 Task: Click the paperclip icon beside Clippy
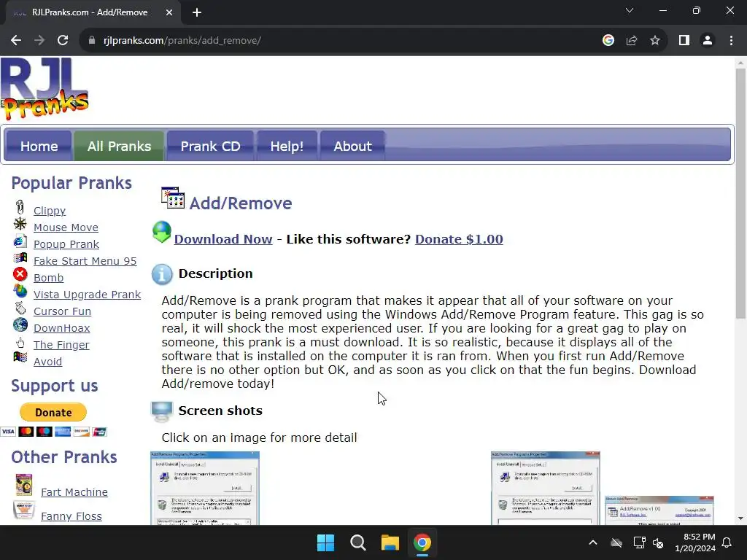(x=20, y=208)
